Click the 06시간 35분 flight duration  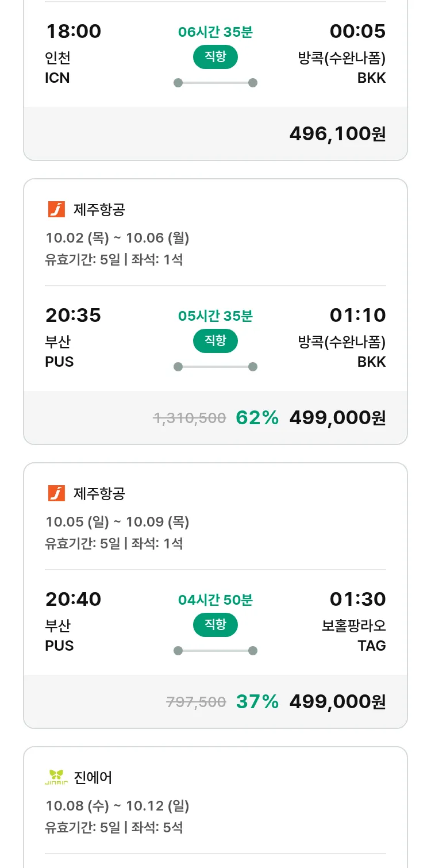pyautogui.click(x=215, y=32)
